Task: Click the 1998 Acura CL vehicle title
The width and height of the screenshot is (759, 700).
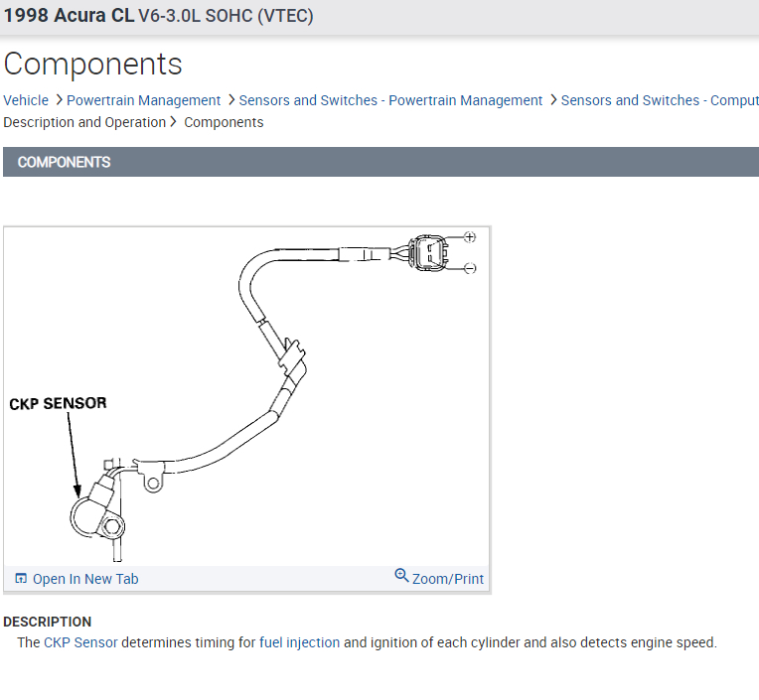Action: tap(158, 16)
